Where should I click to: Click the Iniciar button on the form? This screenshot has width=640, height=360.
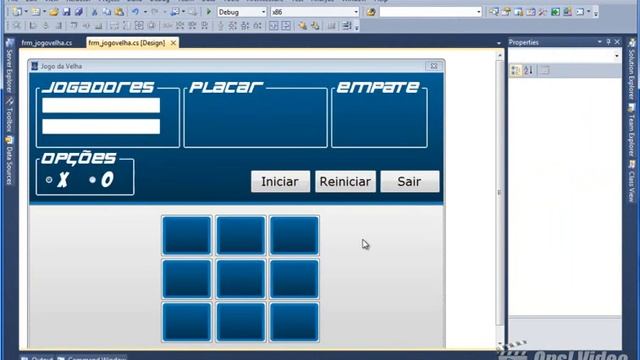280,182
